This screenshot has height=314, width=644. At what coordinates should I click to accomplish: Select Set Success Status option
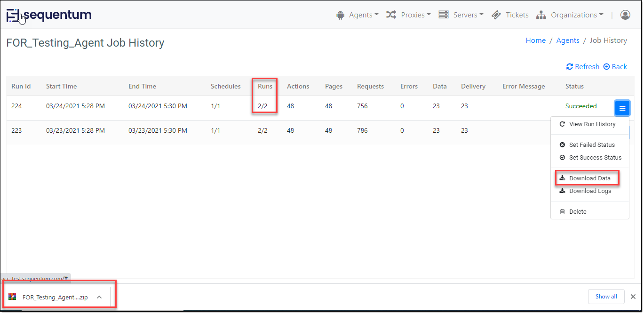[x=595, y=158]
